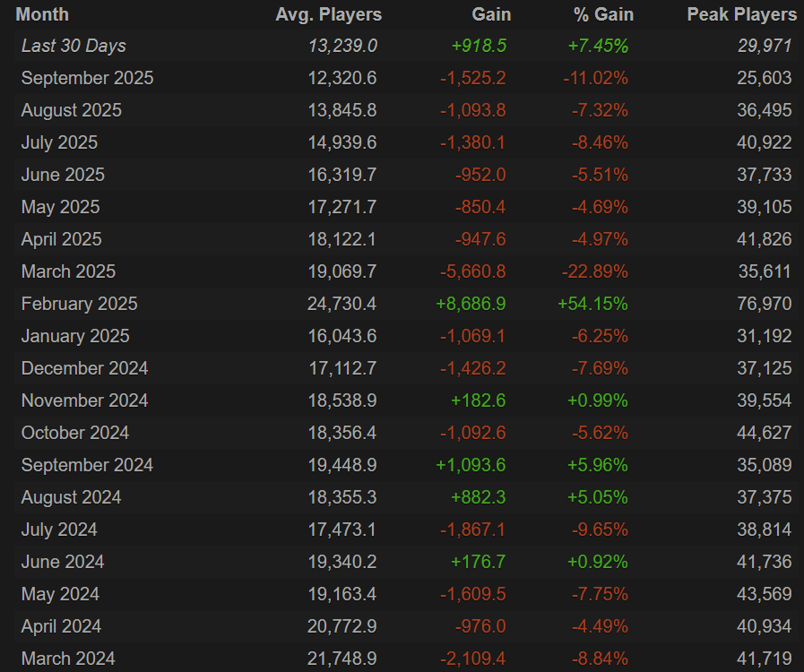Click the Month column header
Image resolution: width=804 pixels, height=672 pixels.
tap(42, 14)
